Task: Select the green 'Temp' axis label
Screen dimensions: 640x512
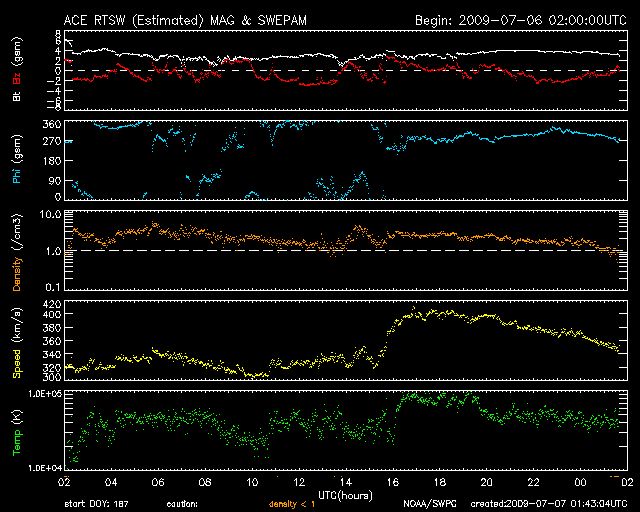Action: (16, 444)
